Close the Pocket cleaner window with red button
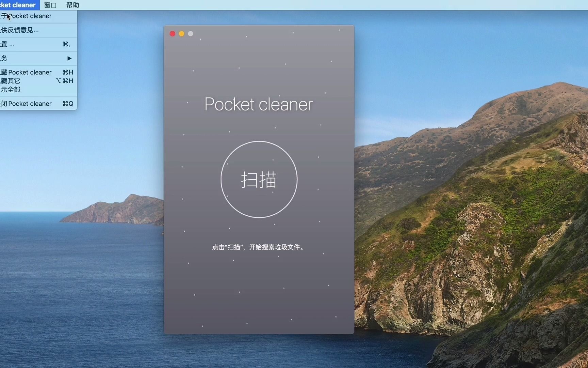Image resolution: width=588 pixels, height=368 pixels. point(173,34)
